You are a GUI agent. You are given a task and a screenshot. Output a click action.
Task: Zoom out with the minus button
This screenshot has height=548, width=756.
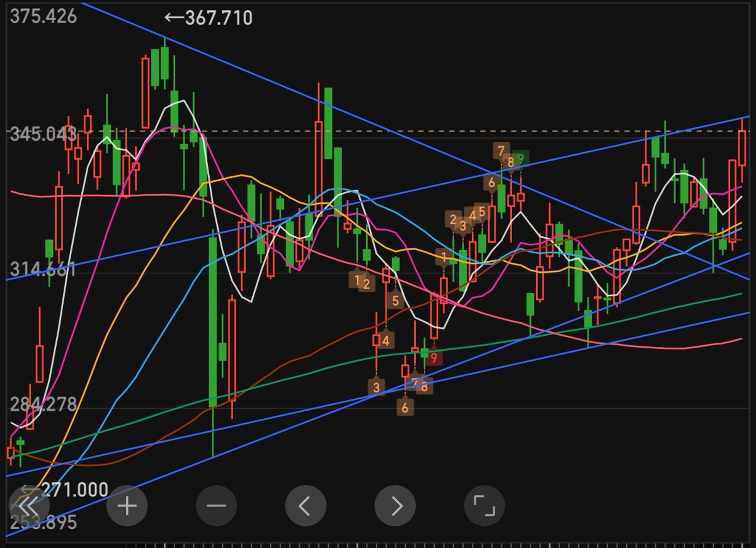(x=216, y=505)
